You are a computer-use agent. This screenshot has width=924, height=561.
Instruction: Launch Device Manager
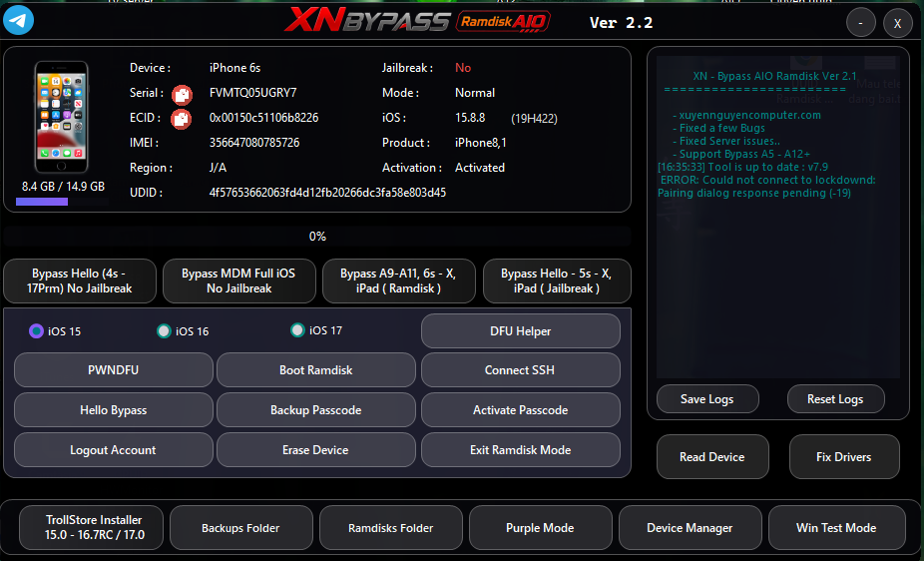691,527
